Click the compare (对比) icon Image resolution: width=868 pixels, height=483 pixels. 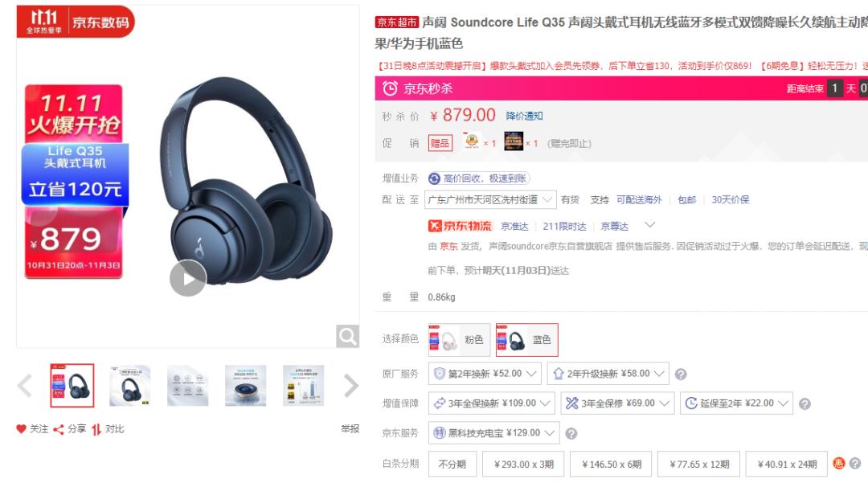(96, 429)
